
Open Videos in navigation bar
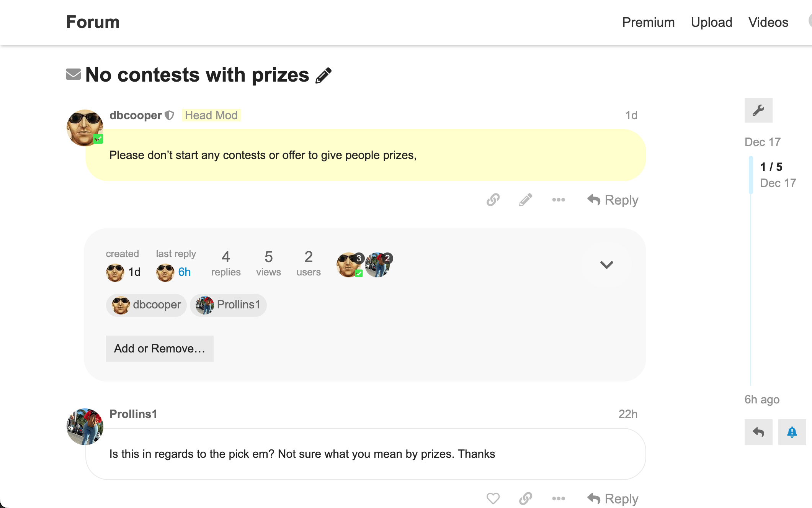[768, 22]
